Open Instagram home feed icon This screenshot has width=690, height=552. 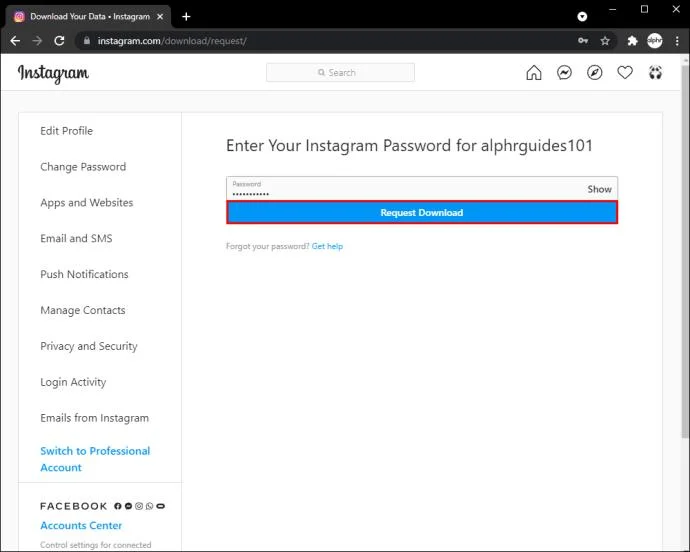click(534, 73)
